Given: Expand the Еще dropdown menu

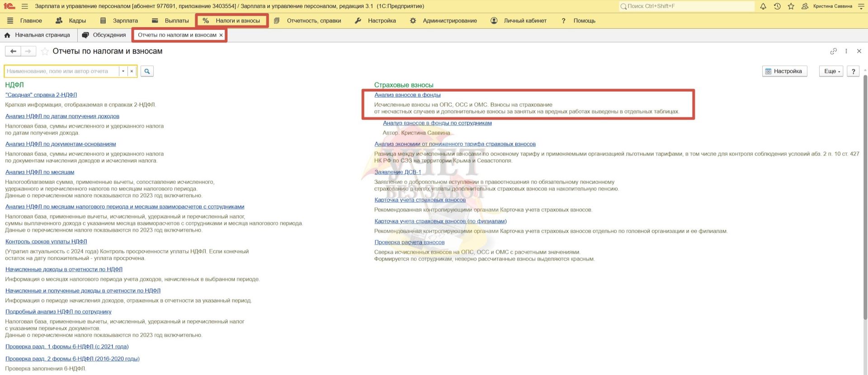Looking at the screenshot, I should click(x=831, y=71).
